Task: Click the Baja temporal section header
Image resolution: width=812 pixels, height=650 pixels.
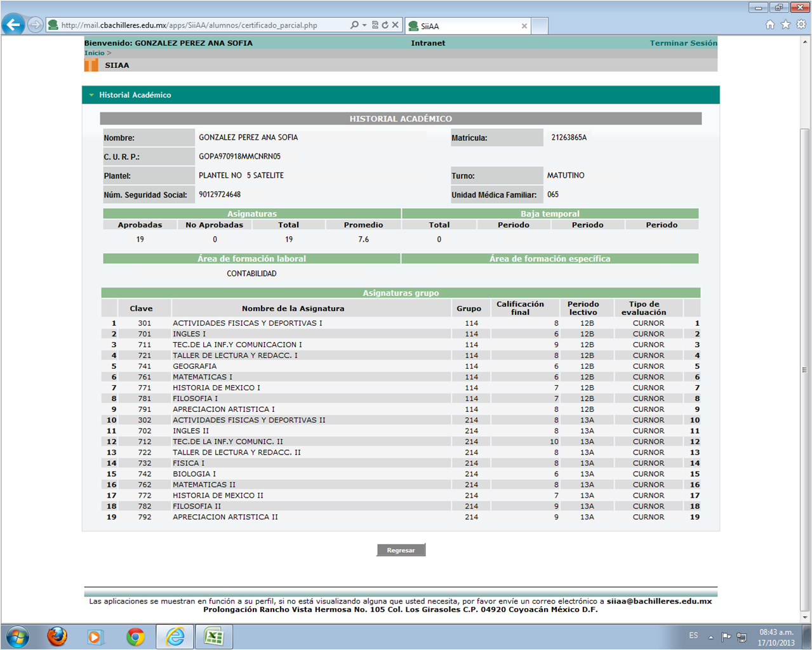Action: (550, 214)
